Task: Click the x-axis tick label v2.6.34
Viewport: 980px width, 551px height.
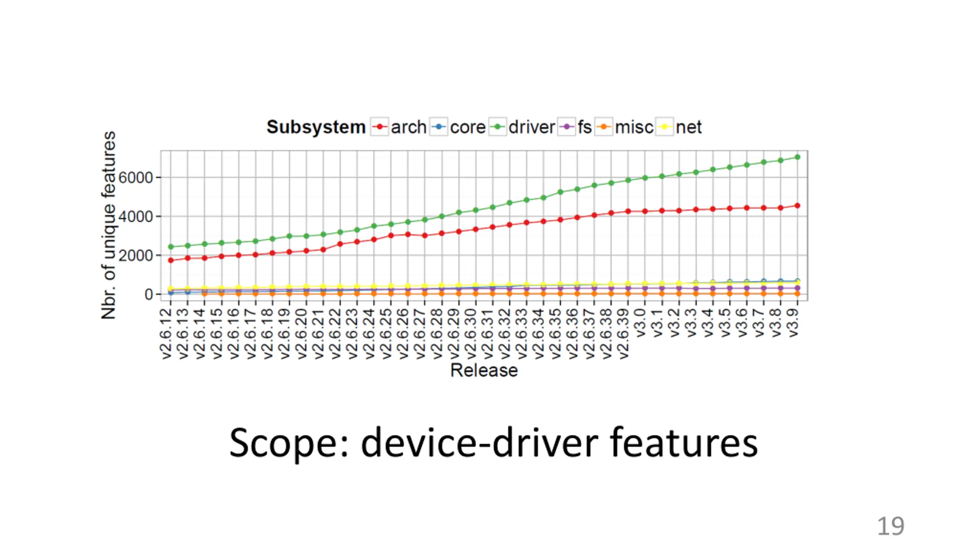Action: (x=539, y=334)
